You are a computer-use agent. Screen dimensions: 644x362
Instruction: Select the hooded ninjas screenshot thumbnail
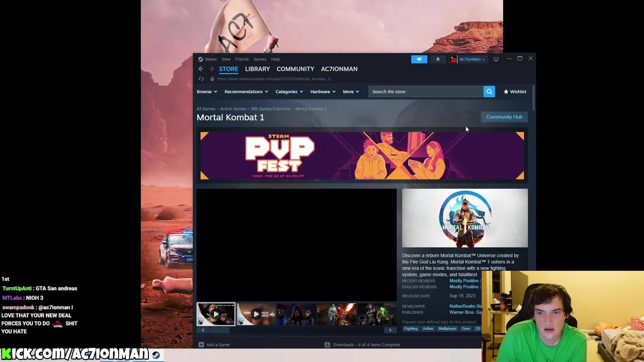296,314
